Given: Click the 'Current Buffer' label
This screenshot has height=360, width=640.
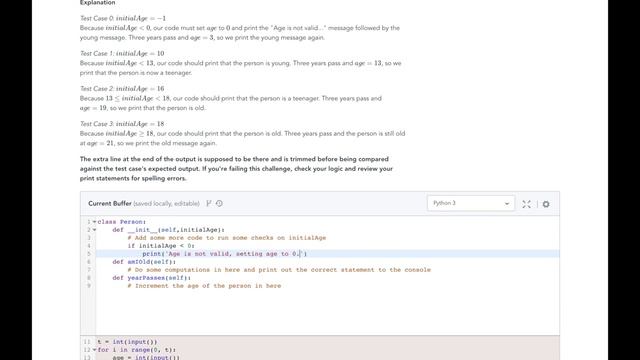Looking at the screenshot, I should 110,203.
